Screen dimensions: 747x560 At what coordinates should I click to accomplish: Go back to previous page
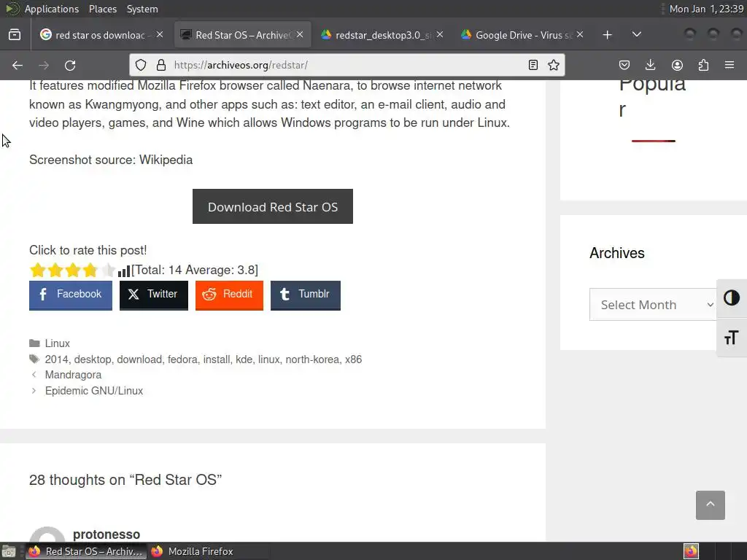click(x=18, y=65)
